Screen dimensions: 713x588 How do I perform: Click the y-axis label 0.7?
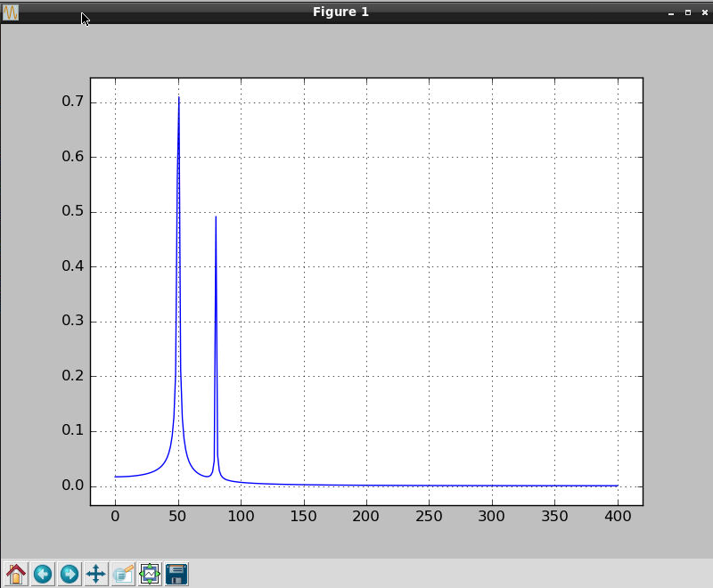pos(73,102)
